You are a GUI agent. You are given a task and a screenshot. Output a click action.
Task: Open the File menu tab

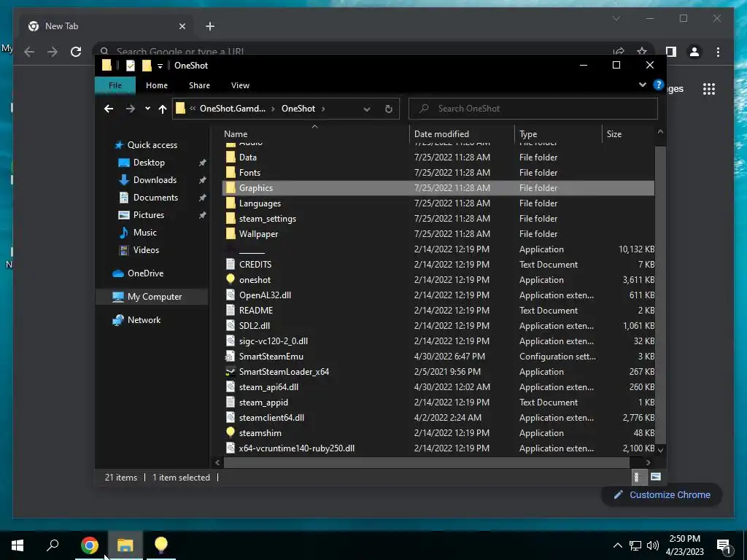click(115, 85)
